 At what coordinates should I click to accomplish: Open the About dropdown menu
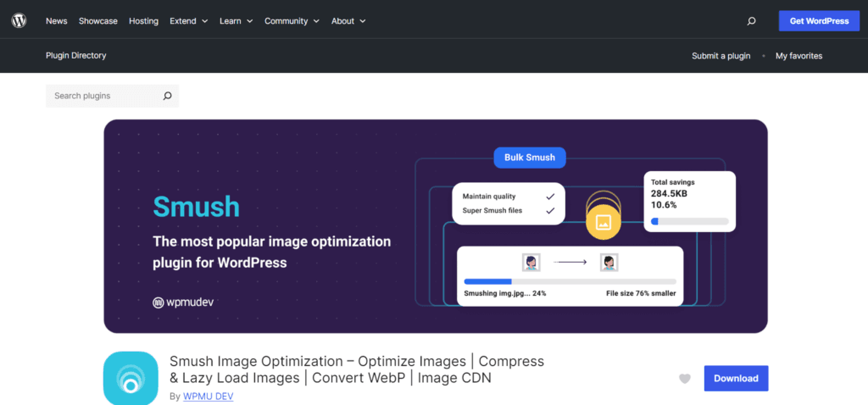pos(348,21)
